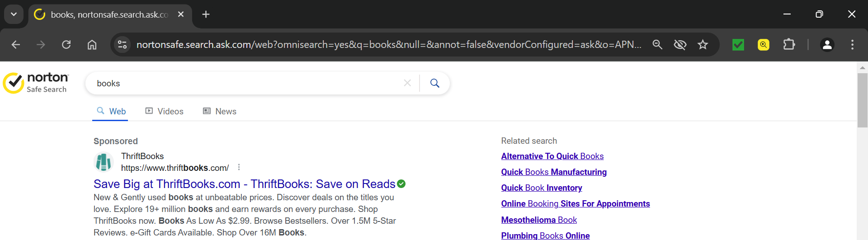Toggle the crossed-eye tracking protection icon

point(680,45)
